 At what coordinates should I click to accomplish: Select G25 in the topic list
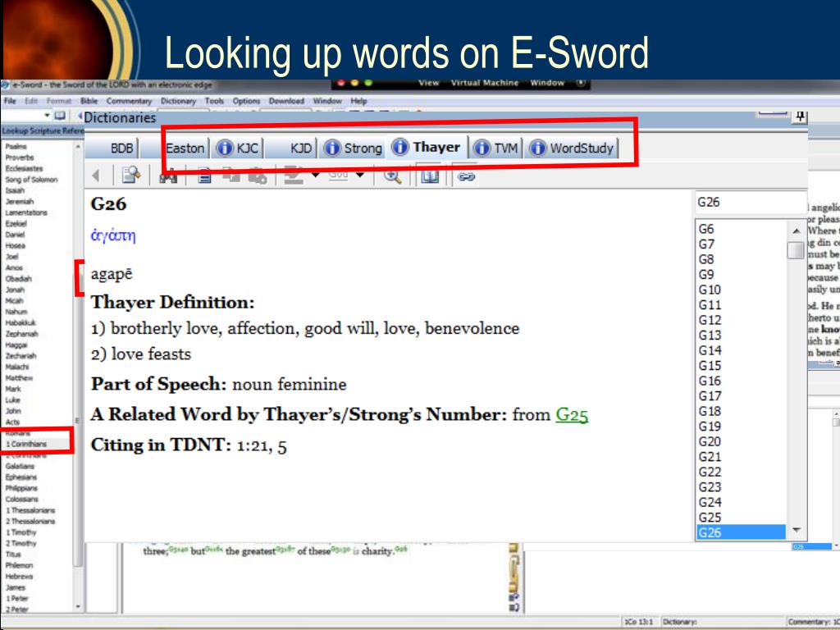tap(710, 518)
